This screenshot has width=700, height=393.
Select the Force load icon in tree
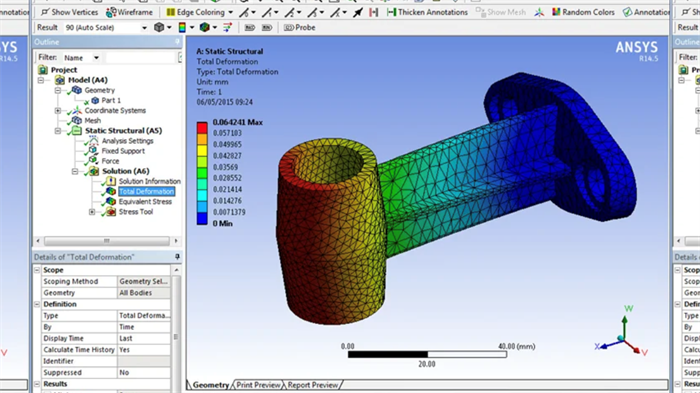[x=93, y=161]
